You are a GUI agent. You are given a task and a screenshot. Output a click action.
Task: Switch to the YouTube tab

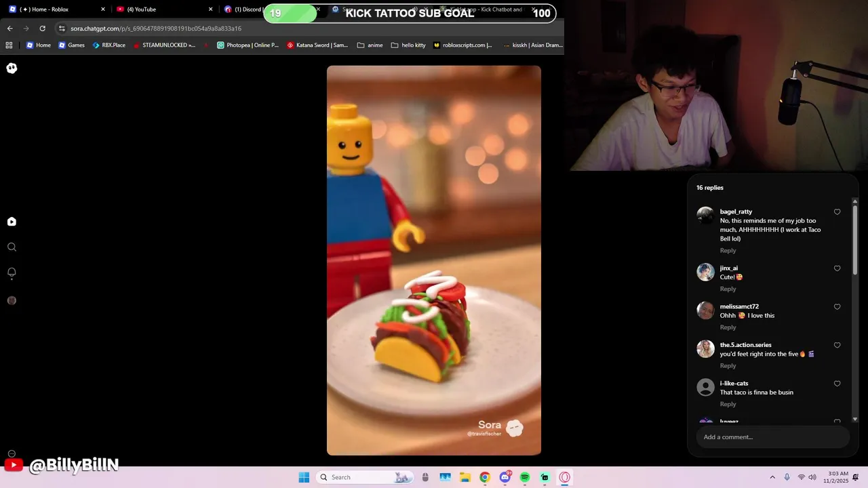(x=163, y=9)
